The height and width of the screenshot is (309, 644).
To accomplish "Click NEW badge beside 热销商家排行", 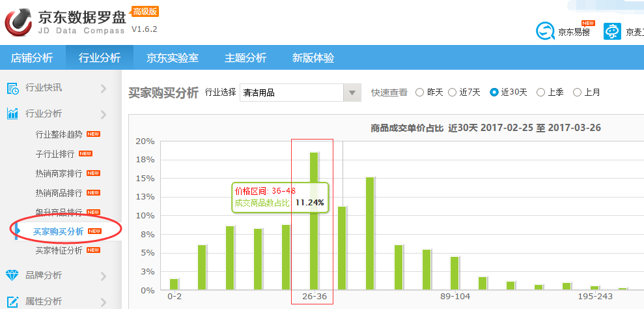I will click(94, 173).
